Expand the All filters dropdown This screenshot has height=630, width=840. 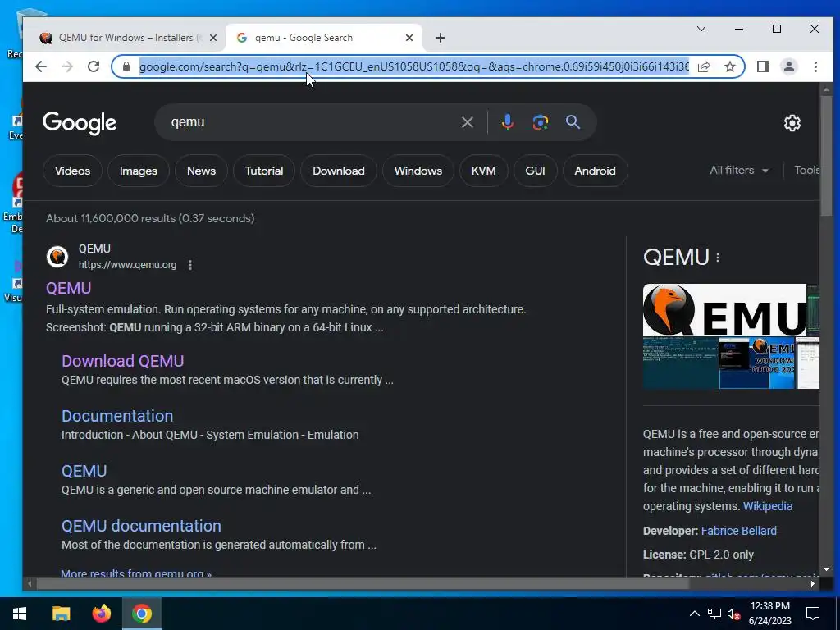tap(739, 171)
